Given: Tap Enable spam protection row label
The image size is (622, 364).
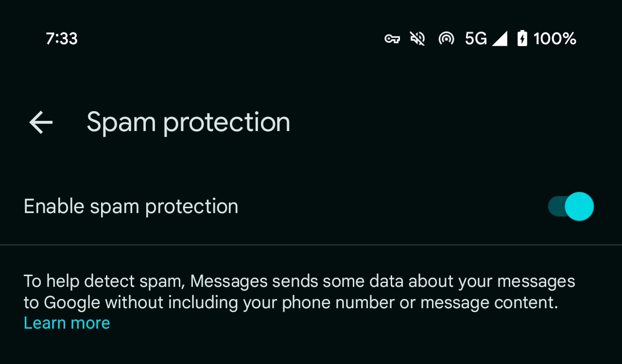Looking at the screenshot, I should 131,206.
